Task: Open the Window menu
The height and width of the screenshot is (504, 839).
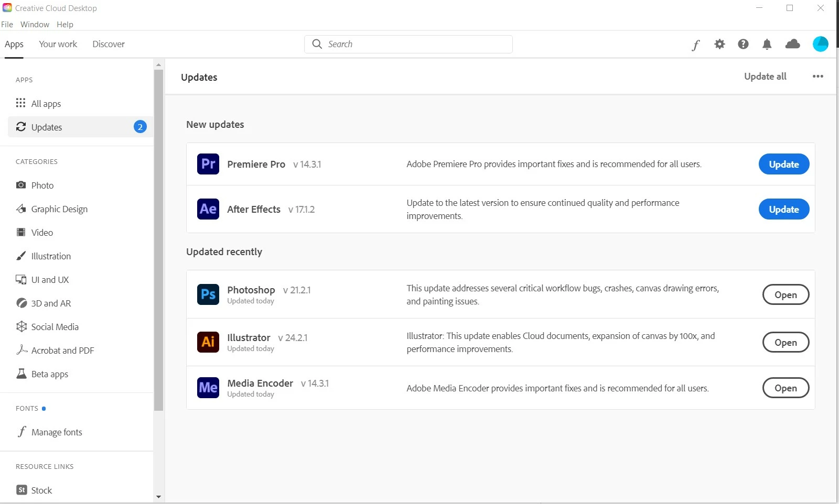Action: 35,24
